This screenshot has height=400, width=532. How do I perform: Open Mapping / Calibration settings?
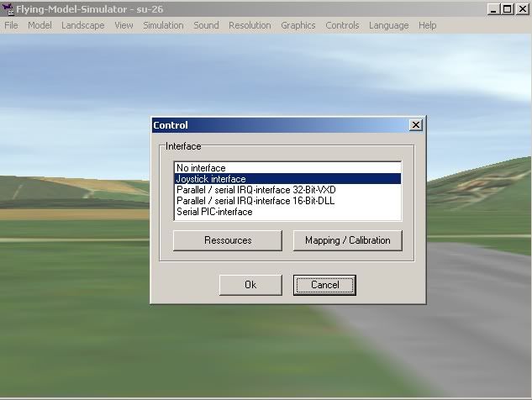[347, 240]
